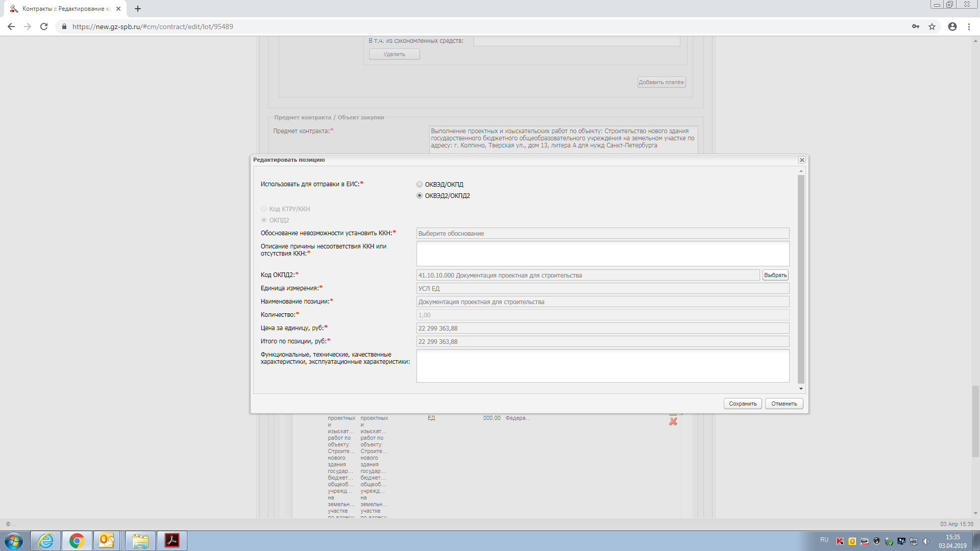
Task: Select the ОКВЭД/ОКПД radio option
Action: click(420, 185)
